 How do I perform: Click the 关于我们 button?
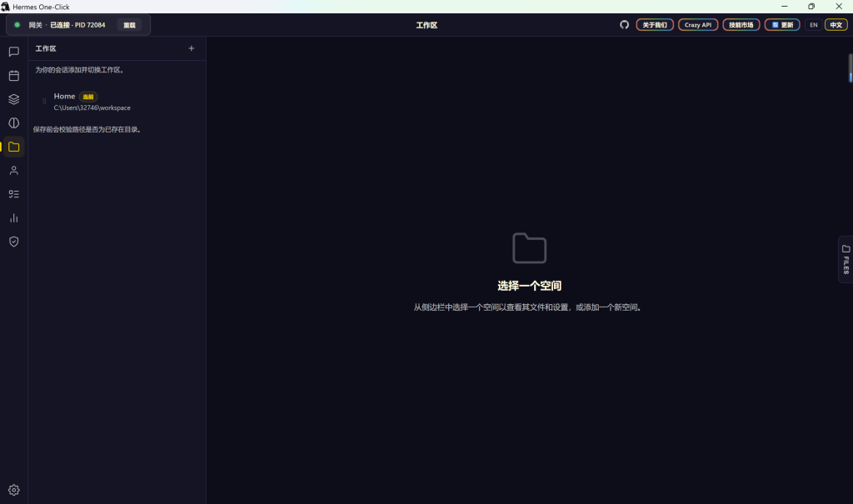[x=655, y=25]
